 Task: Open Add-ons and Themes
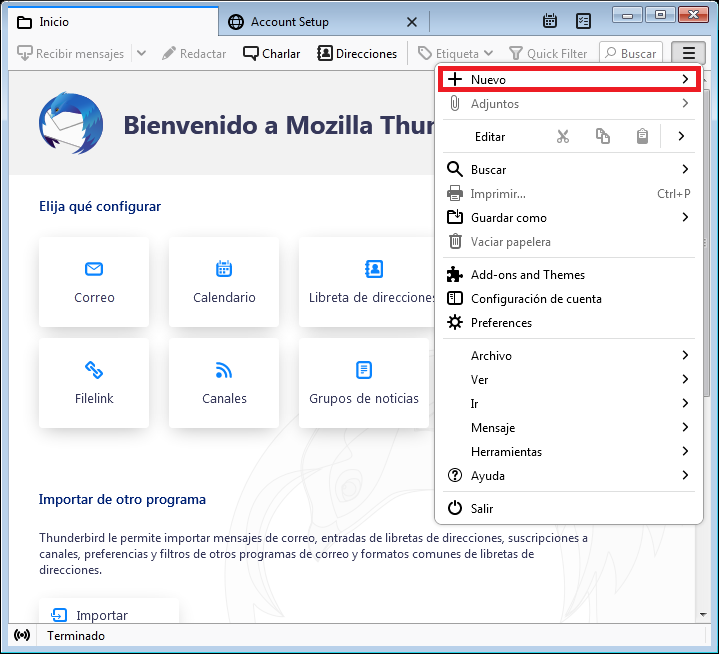tap(569, 275)
